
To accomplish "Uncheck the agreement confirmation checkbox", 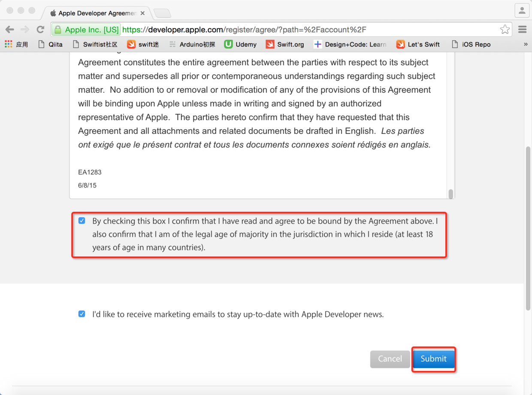I will [x=82, y=221].
